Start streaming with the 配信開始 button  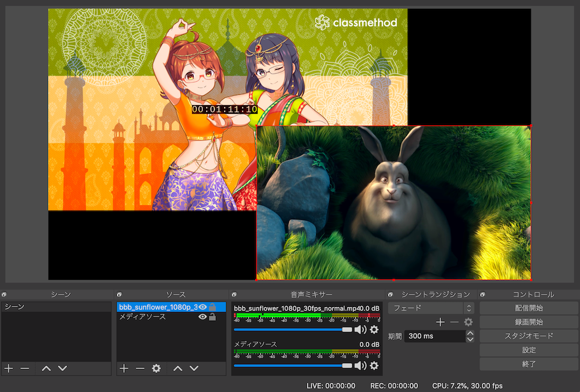[529, 308]
